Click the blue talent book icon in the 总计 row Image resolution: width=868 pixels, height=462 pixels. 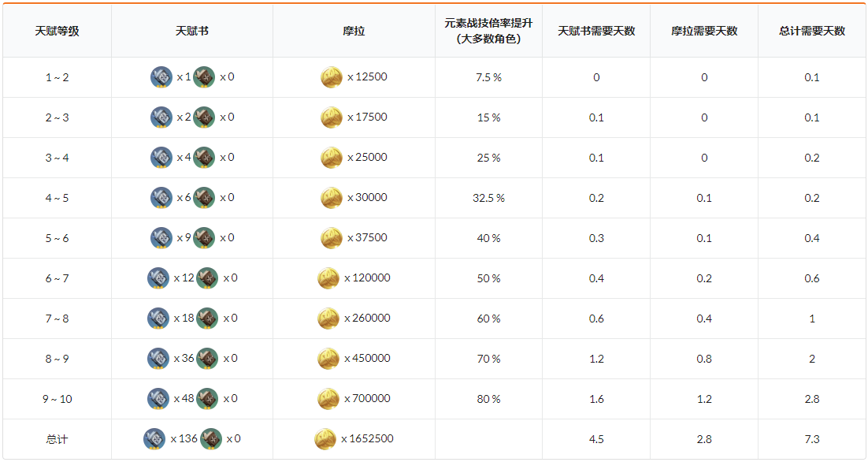(154, 438)
